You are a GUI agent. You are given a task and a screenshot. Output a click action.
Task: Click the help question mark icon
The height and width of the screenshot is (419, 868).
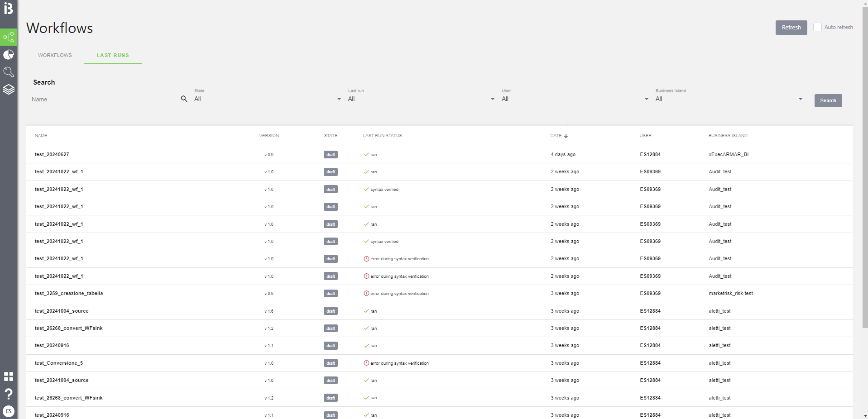point(8,393)
